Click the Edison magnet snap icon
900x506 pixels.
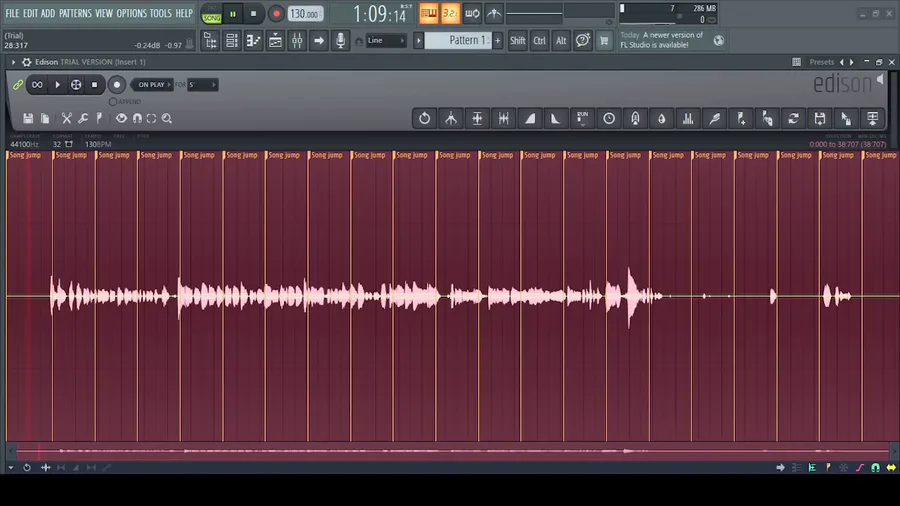pyautogui.click(x=137, y=118)
